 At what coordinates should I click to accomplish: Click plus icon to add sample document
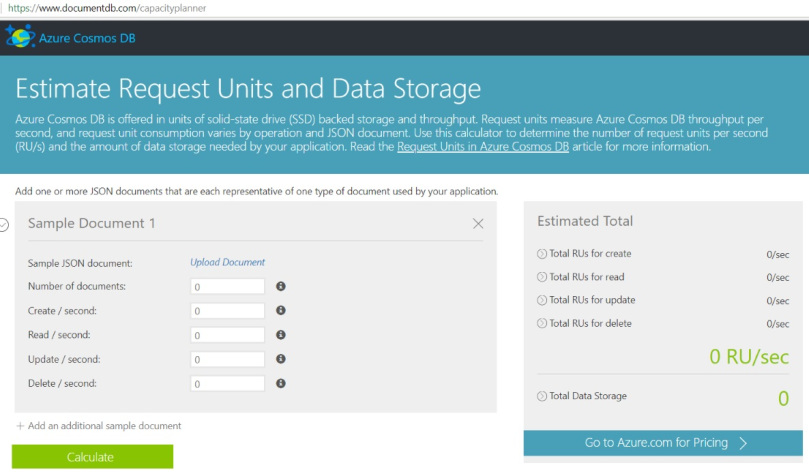[x=20, y=426]
